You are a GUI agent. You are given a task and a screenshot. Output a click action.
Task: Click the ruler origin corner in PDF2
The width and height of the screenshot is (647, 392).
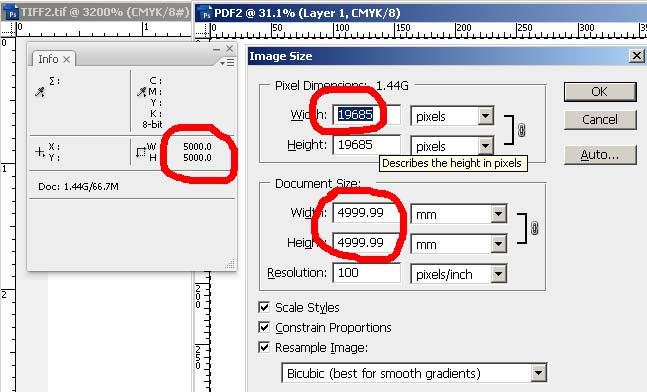pos(202,30)
